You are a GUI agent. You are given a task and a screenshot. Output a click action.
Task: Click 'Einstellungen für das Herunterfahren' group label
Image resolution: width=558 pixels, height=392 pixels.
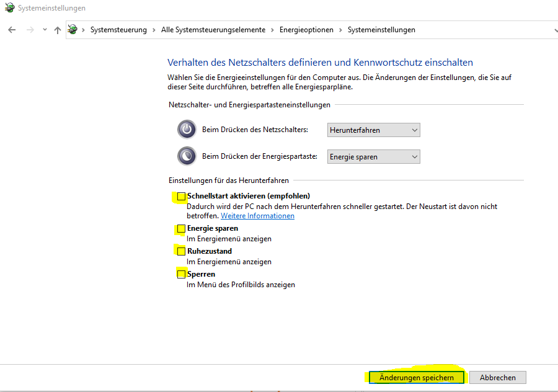coord(229,180)
